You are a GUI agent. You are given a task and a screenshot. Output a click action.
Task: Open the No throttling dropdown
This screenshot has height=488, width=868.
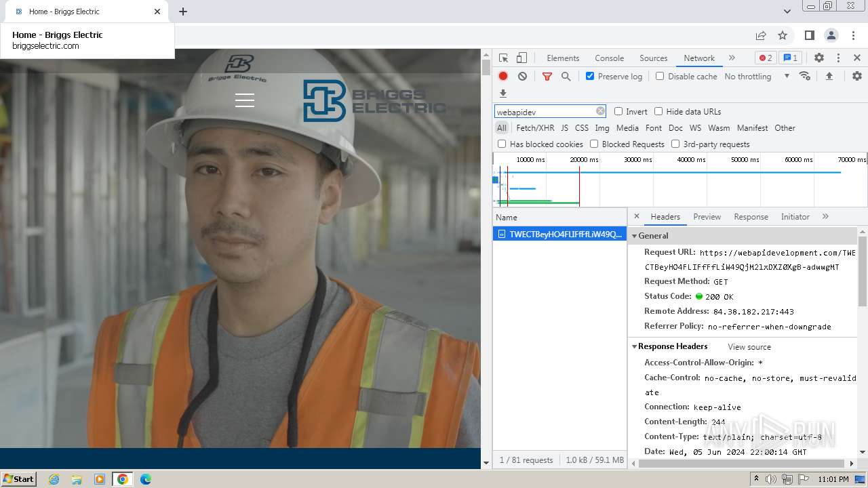tap(757, 77)
